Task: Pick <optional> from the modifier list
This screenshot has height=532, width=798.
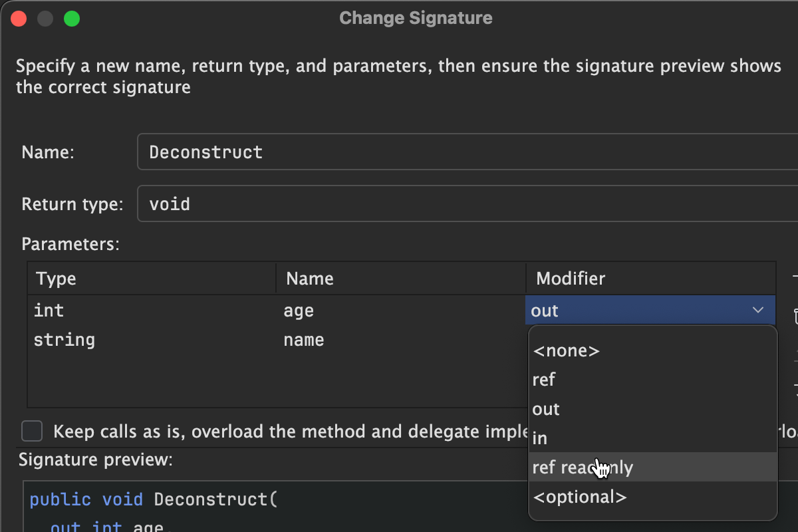Action: tap(579, 497)
